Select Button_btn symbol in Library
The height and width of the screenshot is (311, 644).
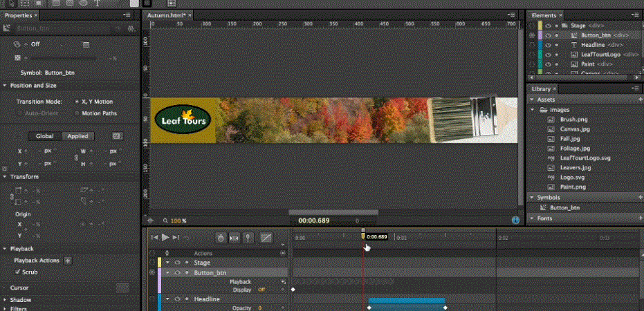point(564,207)
